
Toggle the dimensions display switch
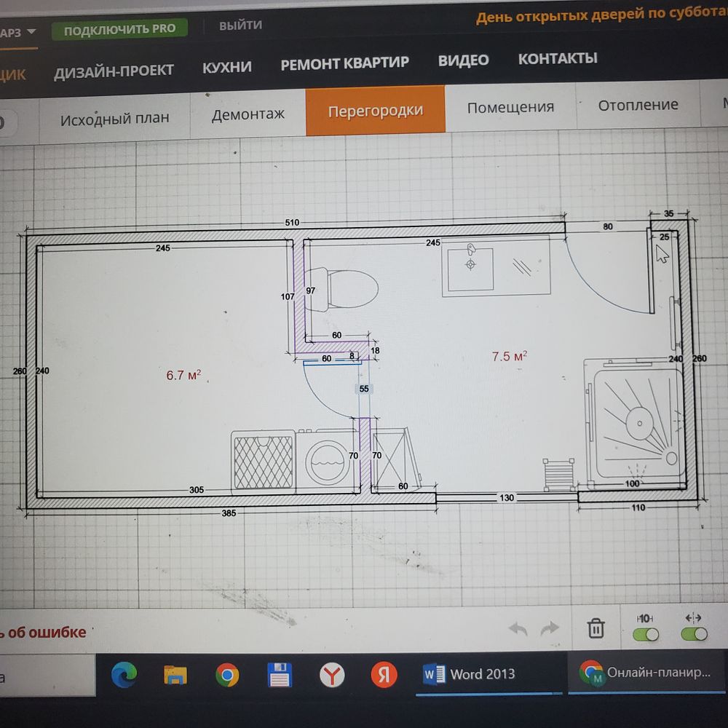pyautogui.click(x=646, y=634)
